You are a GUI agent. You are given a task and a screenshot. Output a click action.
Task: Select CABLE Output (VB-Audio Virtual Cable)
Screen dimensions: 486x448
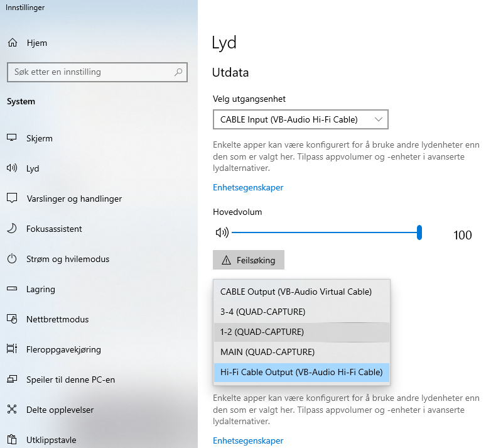point(296,292)
